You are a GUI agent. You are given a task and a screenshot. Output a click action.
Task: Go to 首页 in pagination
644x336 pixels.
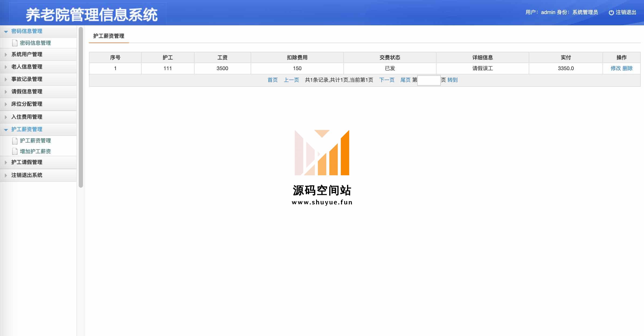[x=272, y=80]
